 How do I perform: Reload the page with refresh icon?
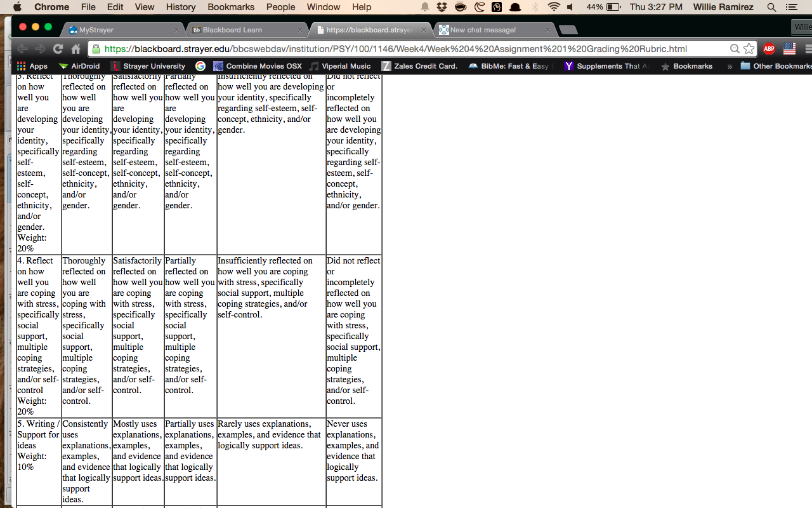(x=58, y=49)
